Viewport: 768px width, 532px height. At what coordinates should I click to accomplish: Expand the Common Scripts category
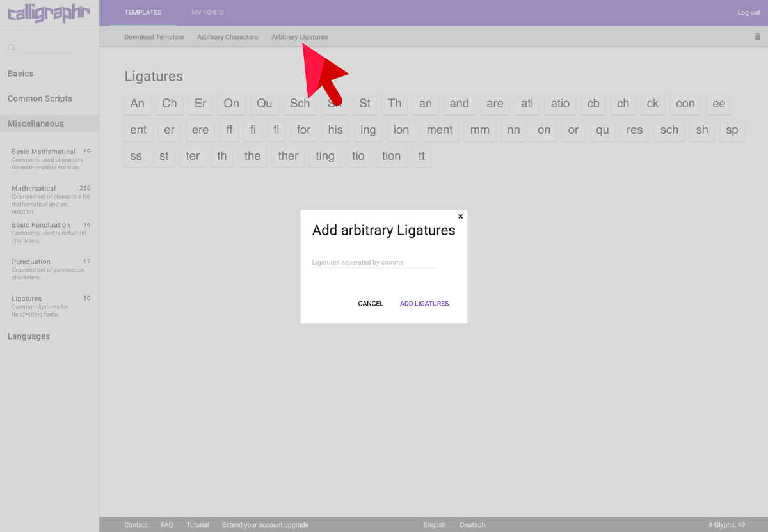pyautogui.click(x=40, y=98)
